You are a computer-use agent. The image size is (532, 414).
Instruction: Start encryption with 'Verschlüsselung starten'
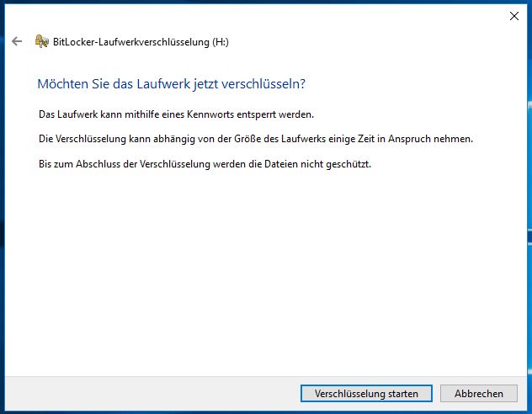click(366, 393)
